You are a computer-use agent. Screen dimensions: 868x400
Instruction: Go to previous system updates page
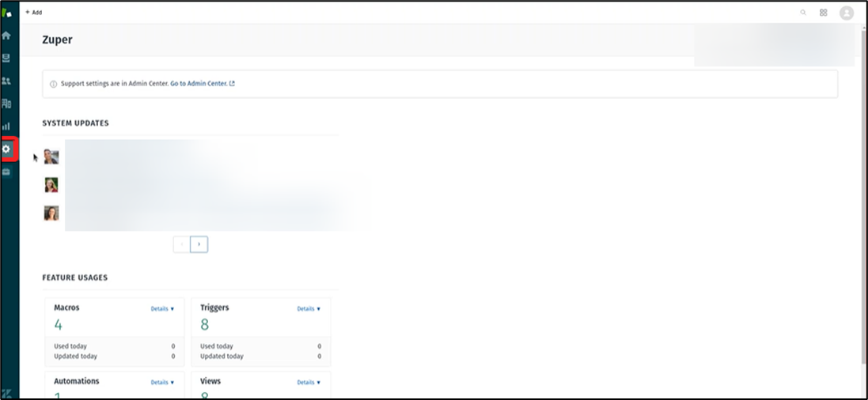(x=181, y=244)
